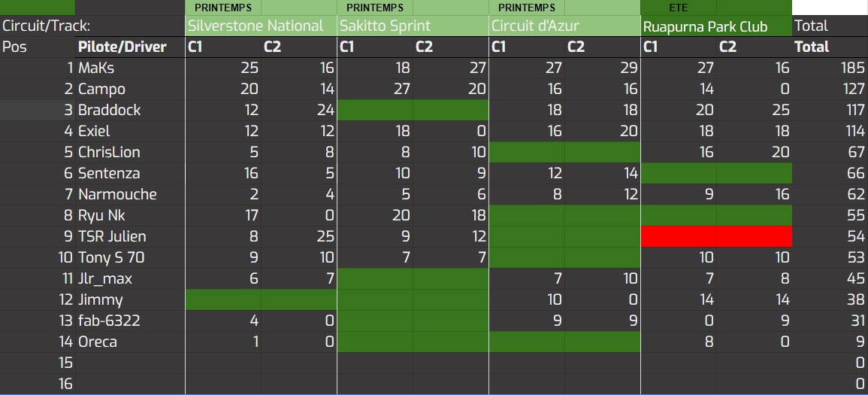
Task: Click PRINTEMPS label above Silverstone National
Action: pos(223,8)
